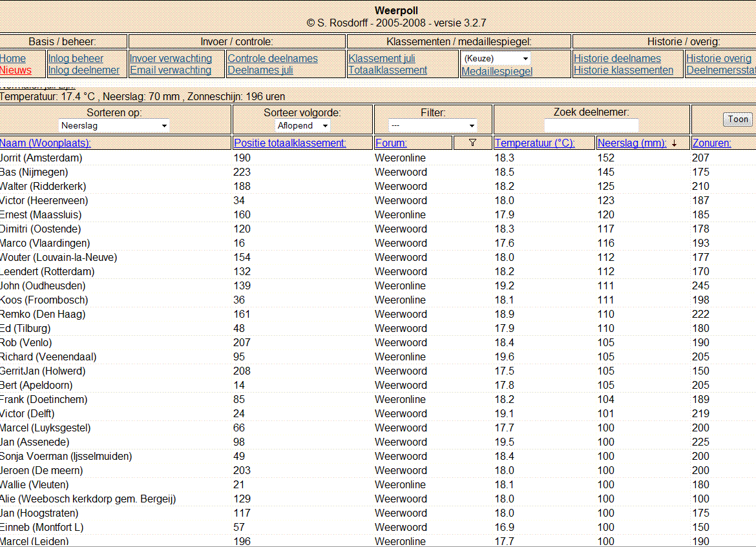Open the Sorteer volgorde dropdown showing Aflopend
The image size is (756, 547).
pyautogui.click(x=302, y=126)
